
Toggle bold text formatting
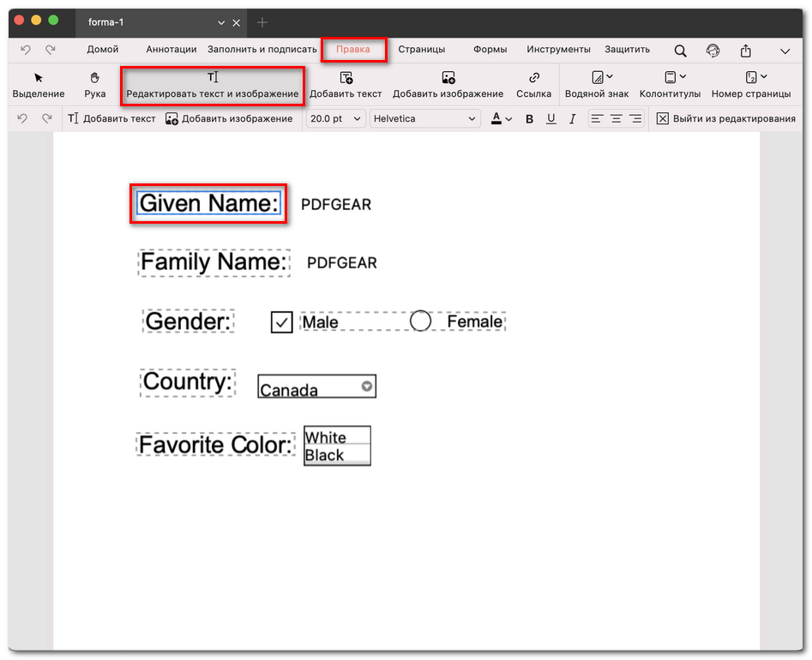point(529,119)
